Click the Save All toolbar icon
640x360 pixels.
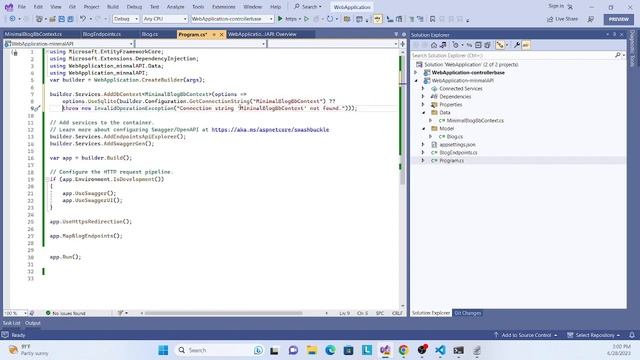click(70, 19)
